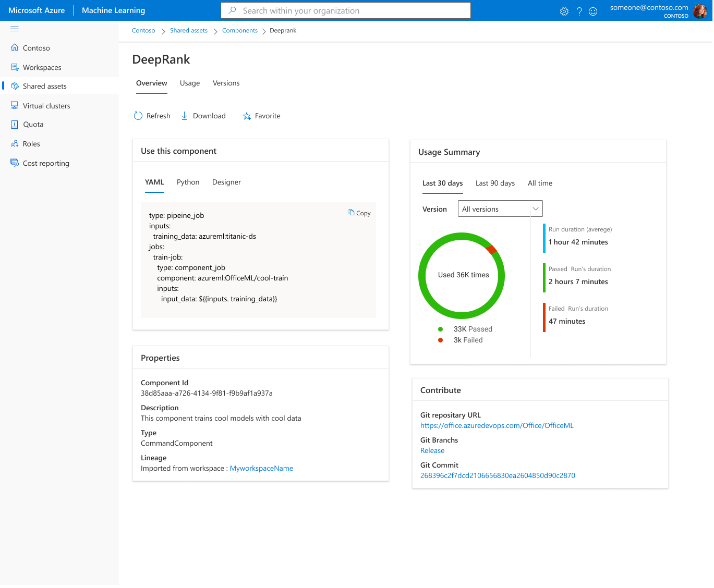Open the Release branch link
Screen dimensions: 714x588
pyautogui.click(x=432, y=450)
